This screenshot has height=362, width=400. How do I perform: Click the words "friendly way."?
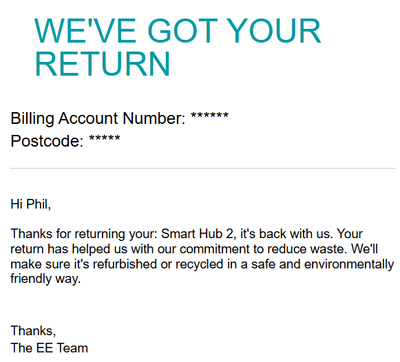[x=46, y=279]
